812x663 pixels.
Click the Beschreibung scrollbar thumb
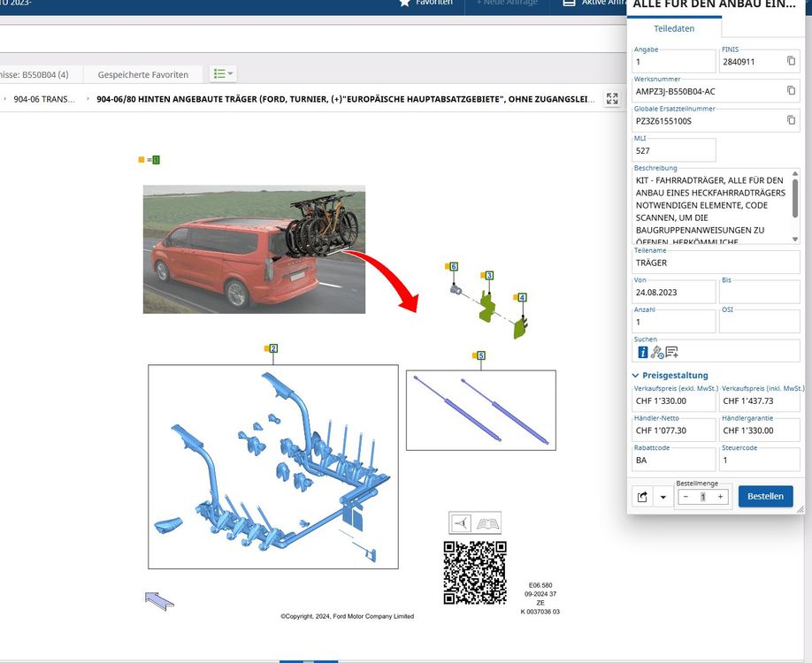click(x=795, y=199)
